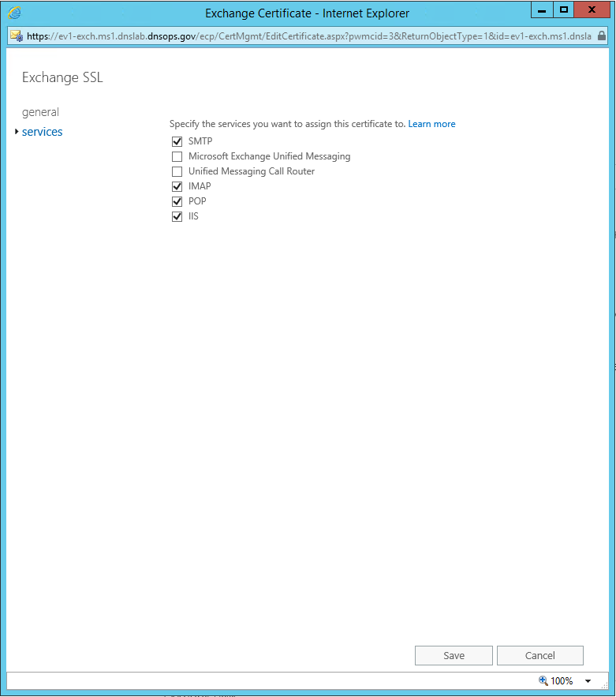Click the zoom magnifier icon in status bar

(543, 680)
